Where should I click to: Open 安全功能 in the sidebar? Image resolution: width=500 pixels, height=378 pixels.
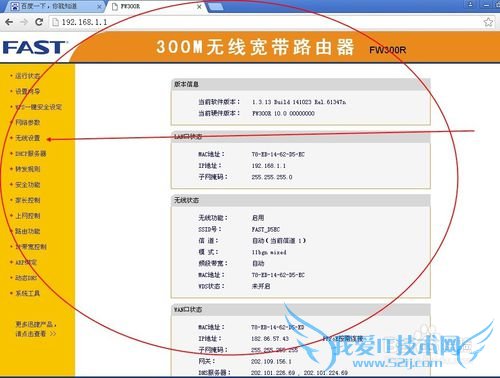(27, 185)
